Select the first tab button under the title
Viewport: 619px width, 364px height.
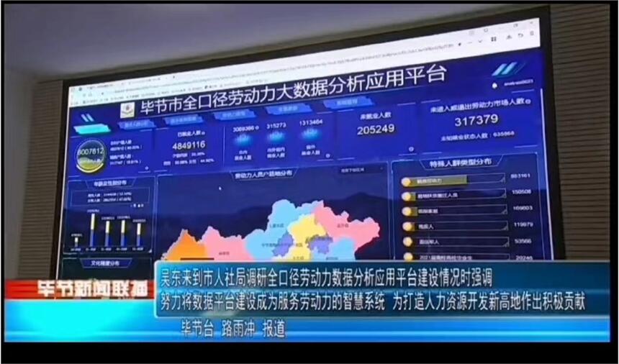pos(137,124)
